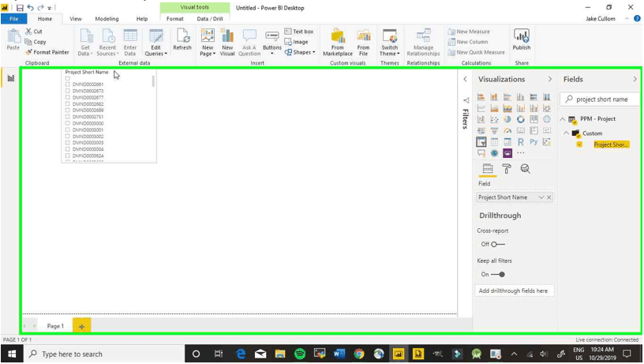
Task: Toggle Cross-report drillthrough switch
Action: [498, 244]
